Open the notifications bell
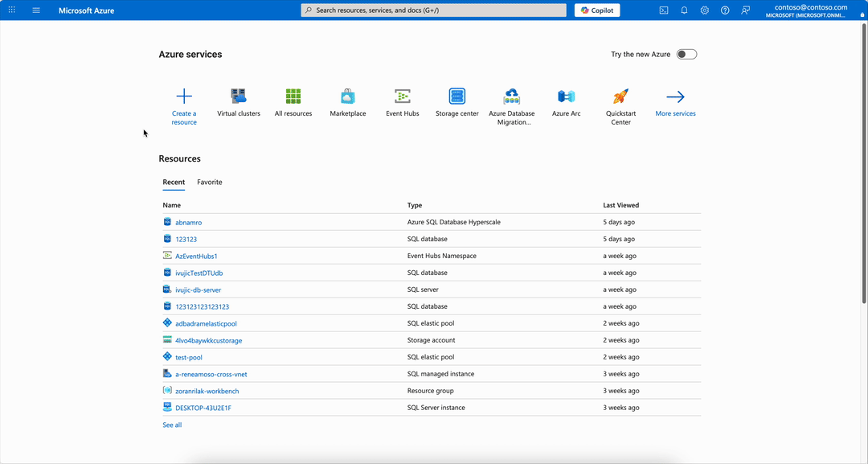 pos(684,10)
